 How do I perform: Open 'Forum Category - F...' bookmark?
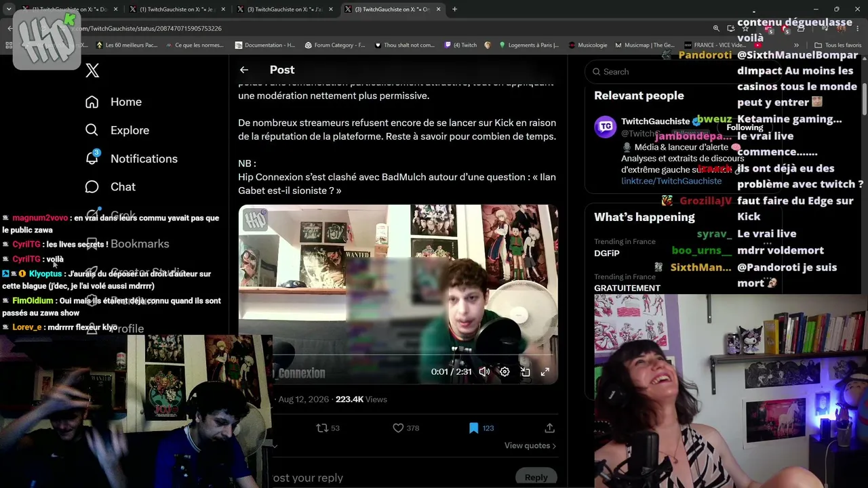tap(335, 45)
